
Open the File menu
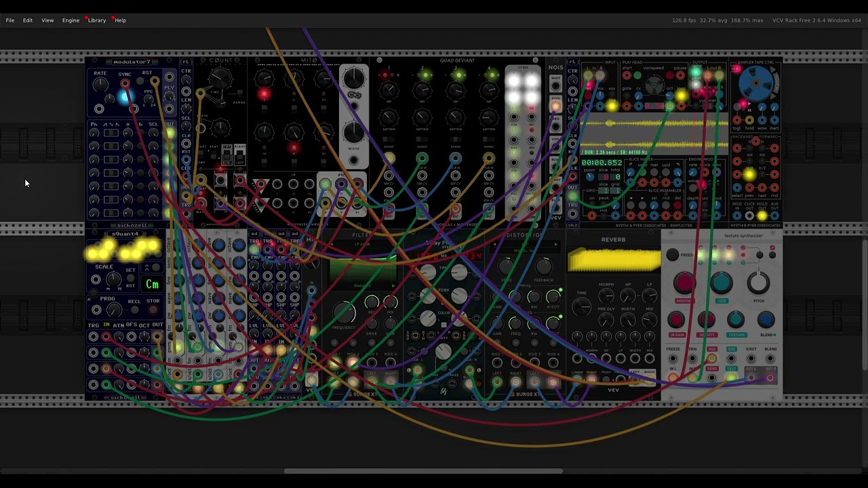(x=10, y=20)
